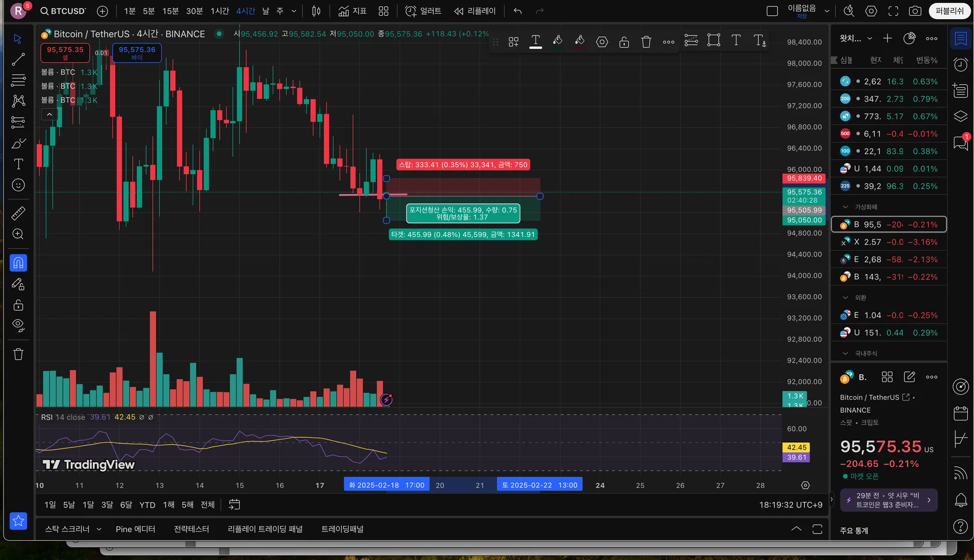The height and width of the screenshot is (560, 974).
Task: Open the object tree layers icon
Action: point(961,116)
